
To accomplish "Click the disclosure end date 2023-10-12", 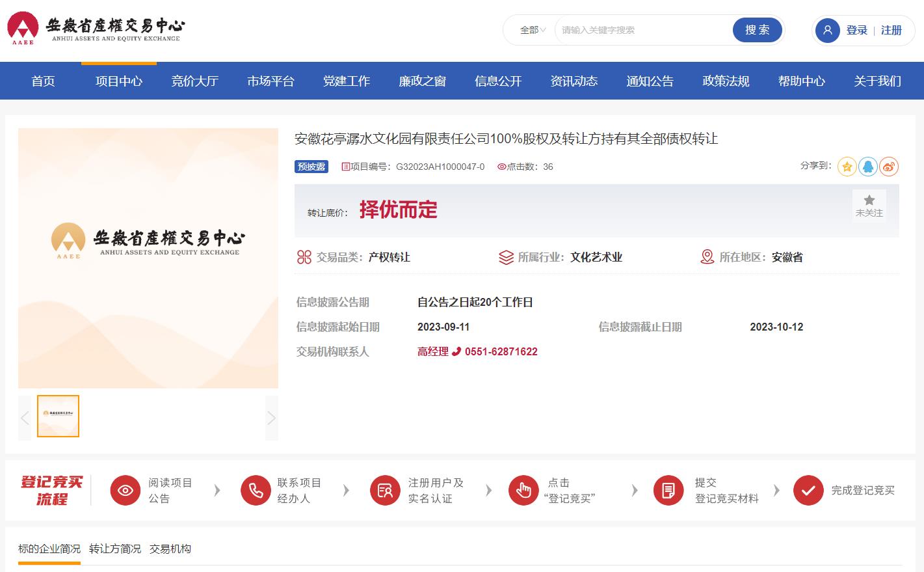I will point(776,327).
